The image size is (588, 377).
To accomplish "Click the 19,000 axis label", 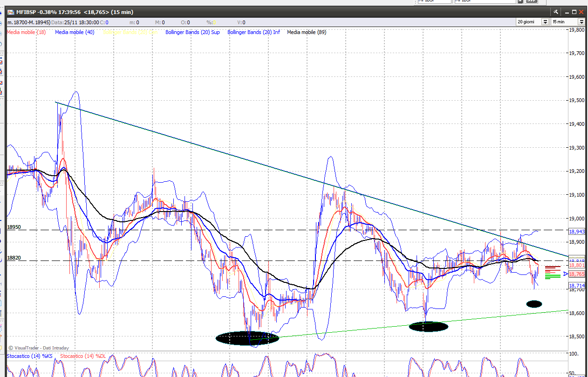I will 577,219.
